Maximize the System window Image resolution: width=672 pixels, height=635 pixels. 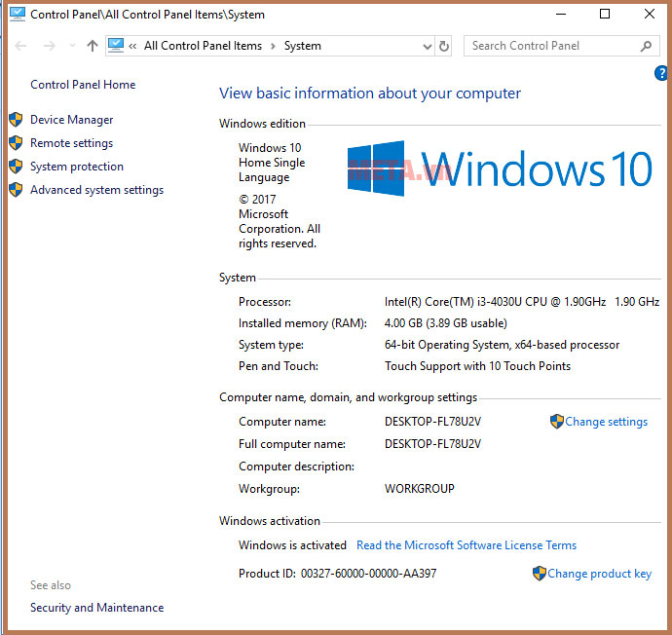[x=604, y=15]
